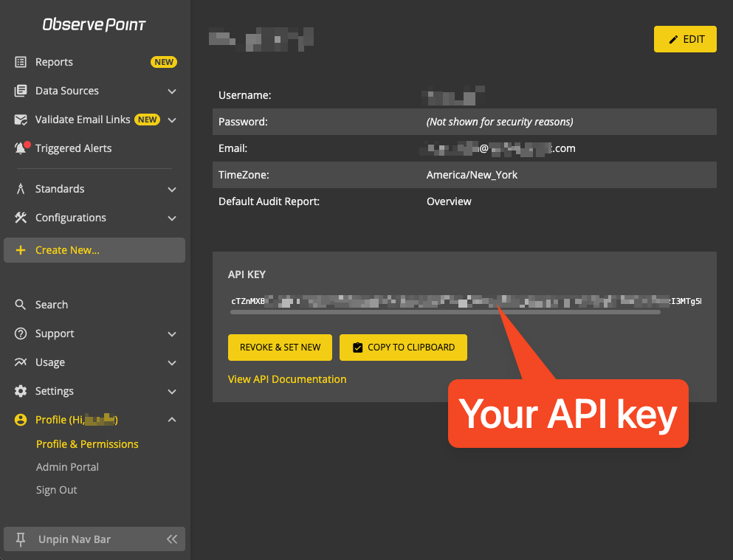Click the Support question mark icon

pyautogui.click(x=21, y=333)
